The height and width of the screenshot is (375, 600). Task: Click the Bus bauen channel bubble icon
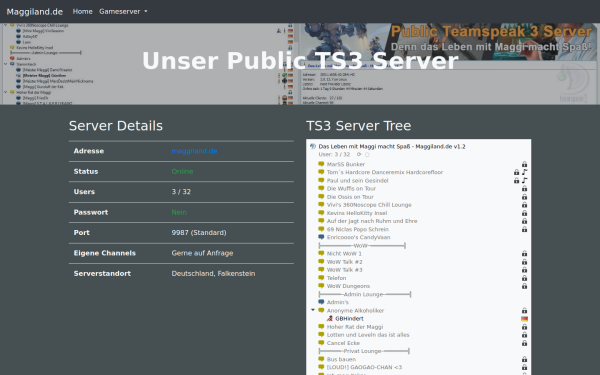pyautogui.click(x=321, y=359)
